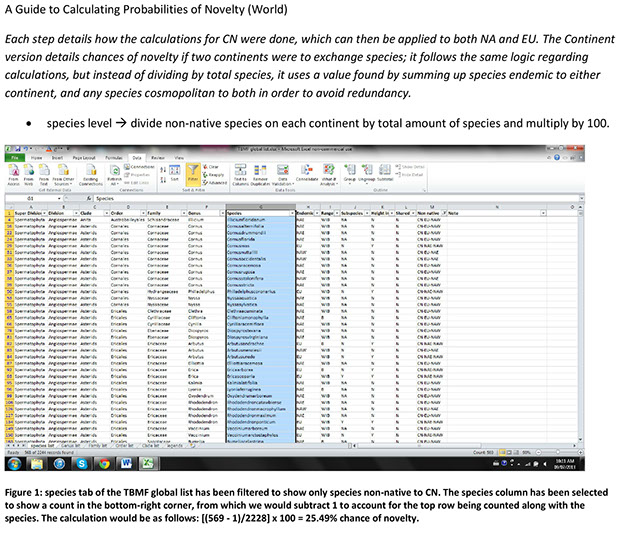This screenshot has width=624, height=533.
Task: Click the zoom out minus button
Action: [538, 453]
